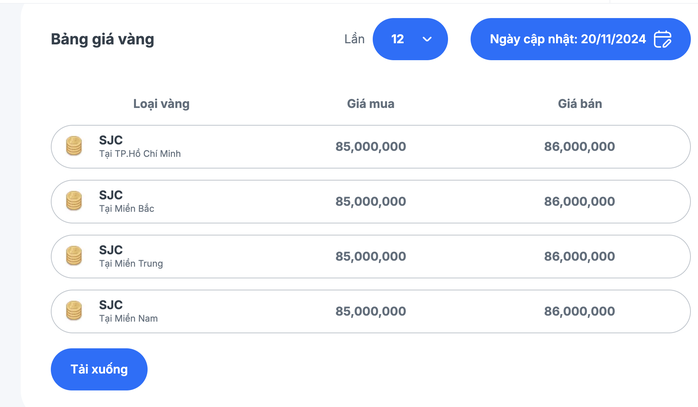Image resolution: width=698 pixels, height=407 pixels.
Task: Click the Giá mua column header
Action: 371,104
